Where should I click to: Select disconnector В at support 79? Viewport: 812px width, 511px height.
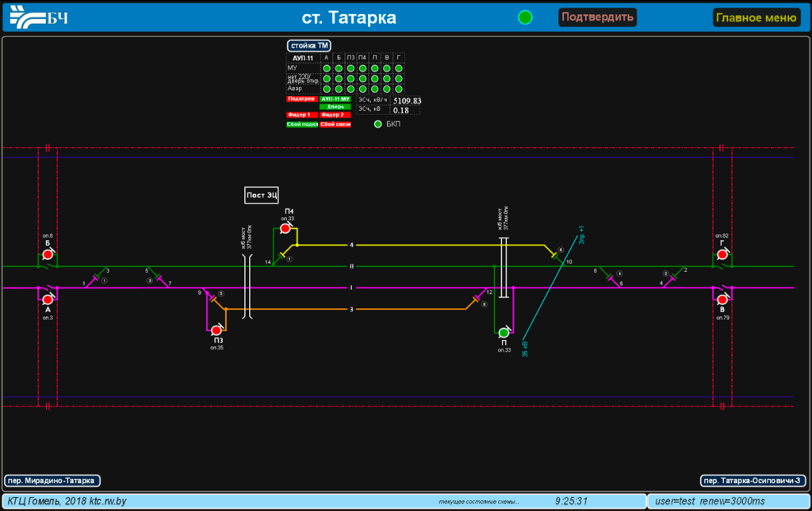722,299
